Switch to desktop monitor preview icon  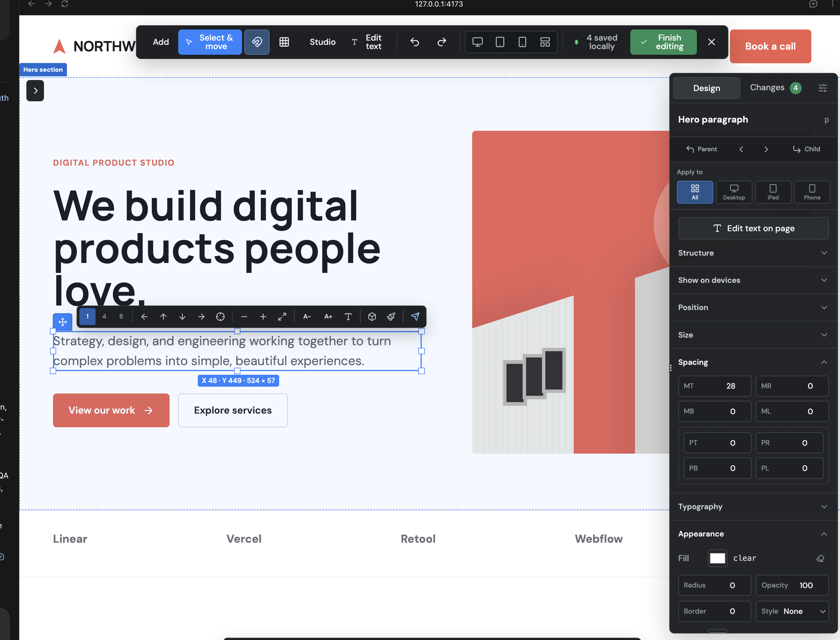pyautogui.click(x=478, y=42)
